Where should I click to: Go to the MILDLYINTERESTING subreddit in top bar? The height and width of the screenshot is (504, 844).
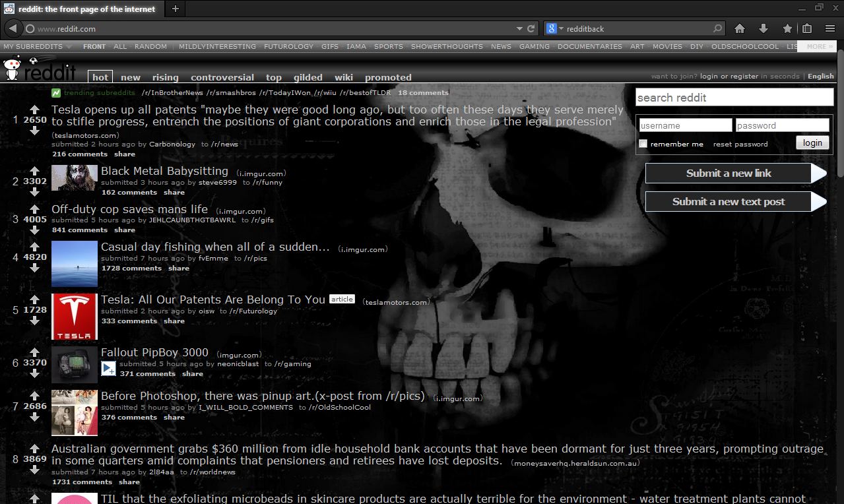click(x=217, y=47)
